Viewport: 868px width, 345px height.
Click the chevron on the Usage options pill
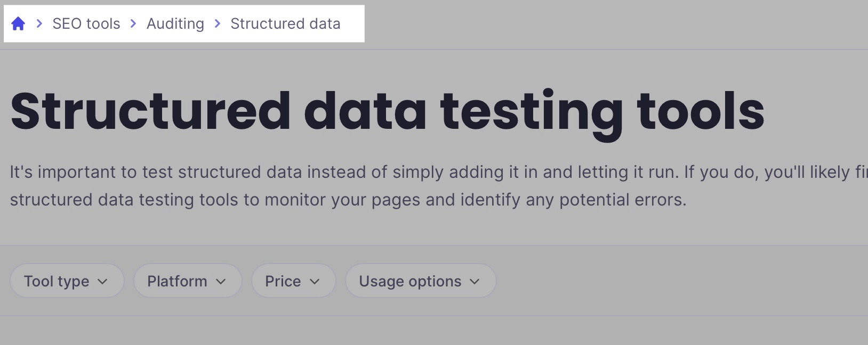pos(476,281)
